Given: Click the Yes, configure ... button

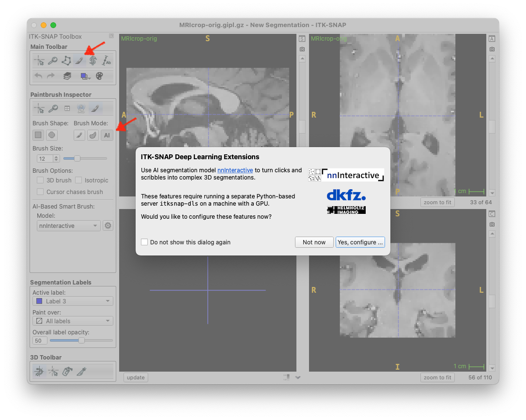Looking at the screenshot, I should tap(360, 242).
